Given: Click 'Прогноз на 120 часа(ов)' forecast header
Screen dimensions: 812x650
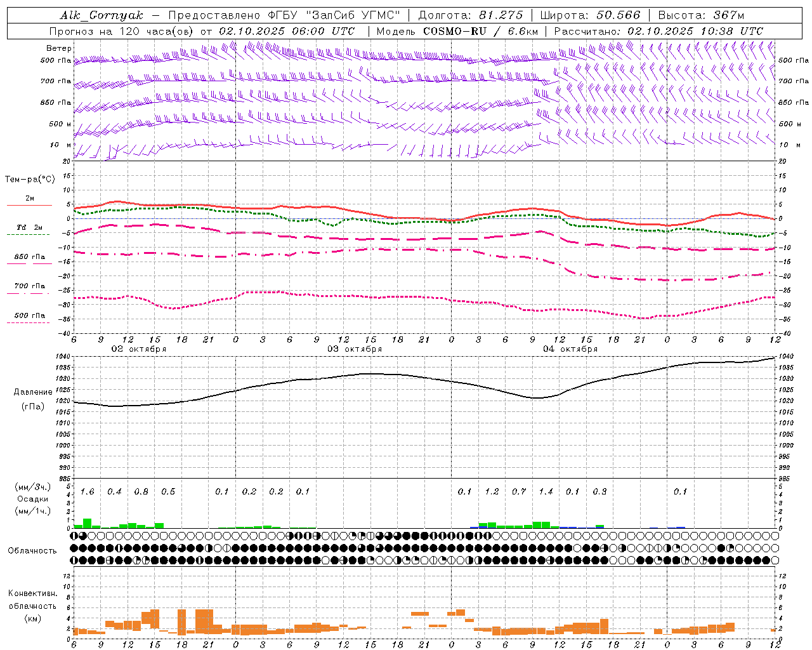Looking at the screenshot, I should click(x=122, y=31).
